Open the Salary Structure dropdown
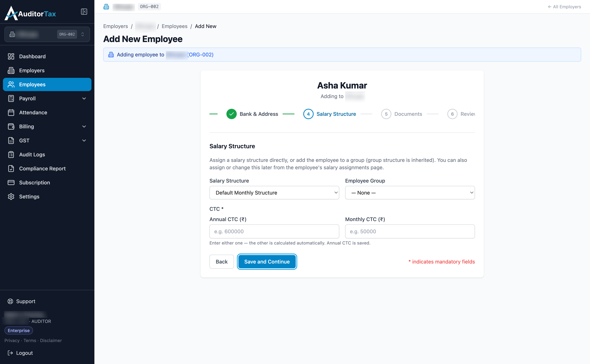590x364 pixels. pyautogui.click(x=274, y=193)
